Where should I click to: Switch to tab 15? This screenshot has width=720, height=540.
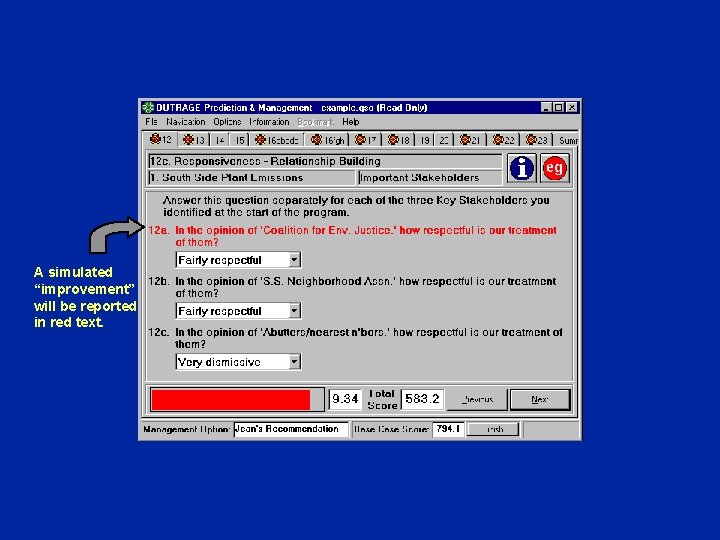click(240, 140)
